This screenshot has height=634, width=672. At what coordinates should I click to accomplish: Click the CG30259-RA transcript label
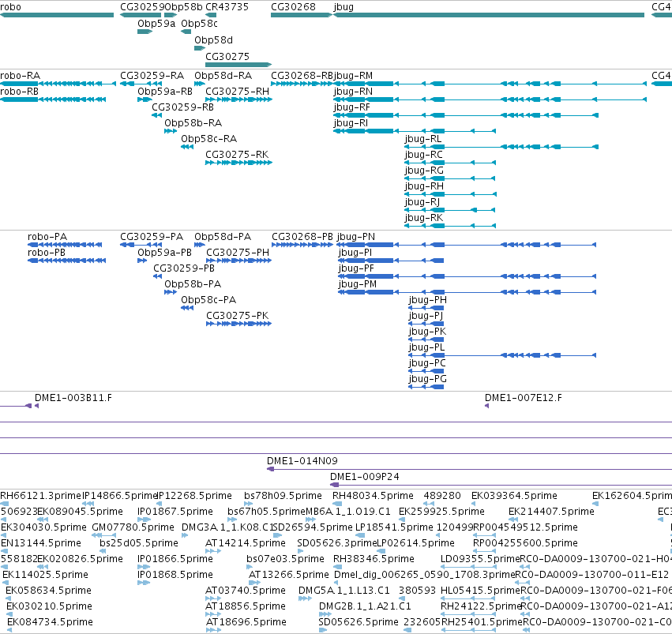coord(152,76)
